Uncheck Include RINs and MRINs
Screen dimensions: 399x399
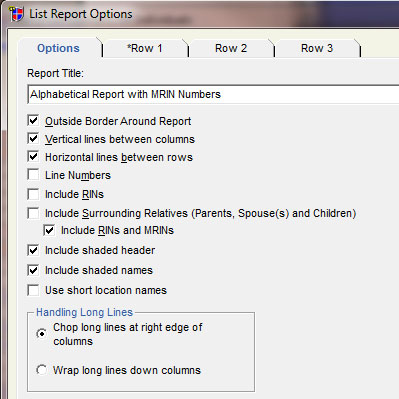(49, 230)
